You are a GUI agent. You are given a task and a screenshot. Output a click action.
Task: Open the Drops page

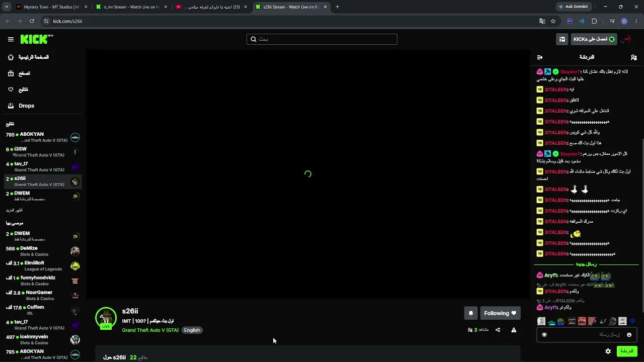point(21,106)
